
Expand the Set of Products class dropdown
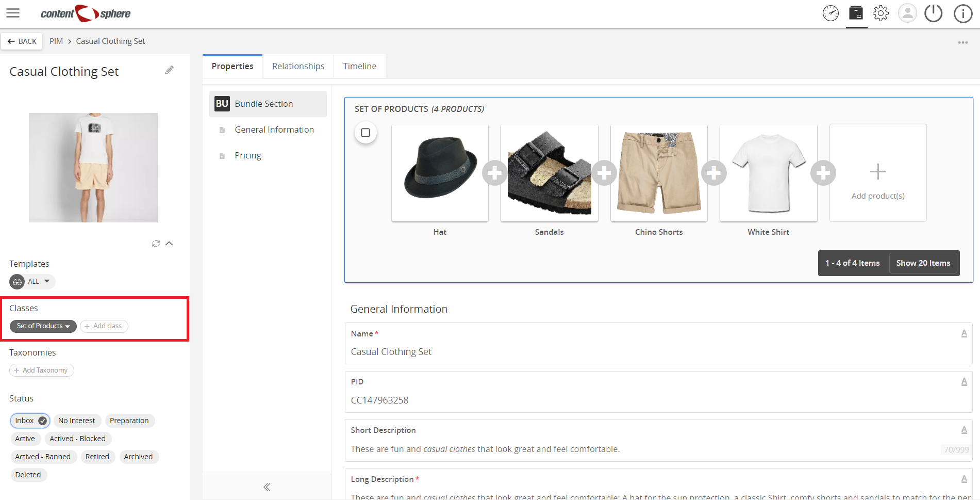point(43,326)
